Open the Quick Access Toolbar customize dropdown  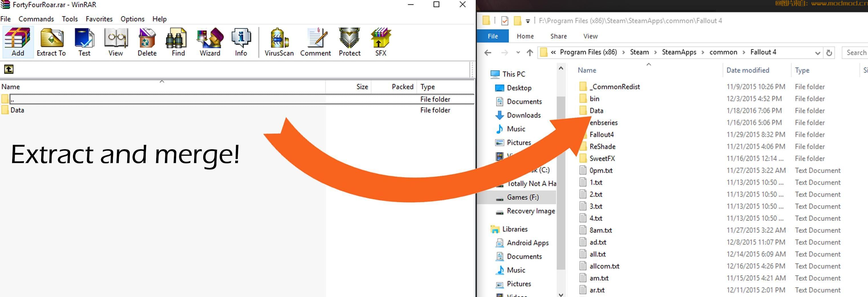528,21
